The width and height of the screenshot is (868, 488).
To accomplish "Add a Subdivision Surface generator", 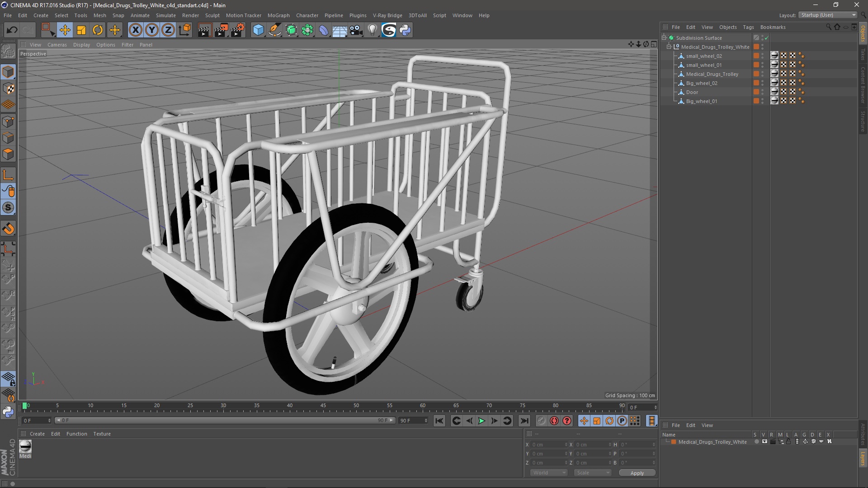I will [x=291, y=30].
